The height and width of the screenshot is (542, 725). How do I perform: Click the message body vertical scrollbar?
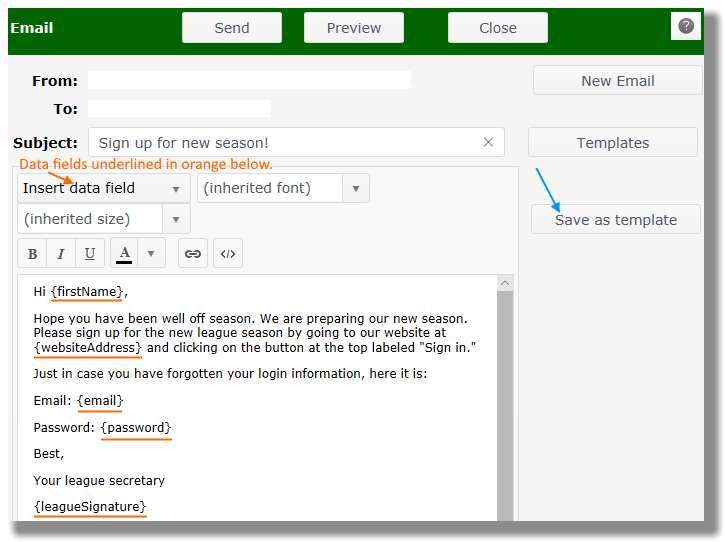(505, 400)
